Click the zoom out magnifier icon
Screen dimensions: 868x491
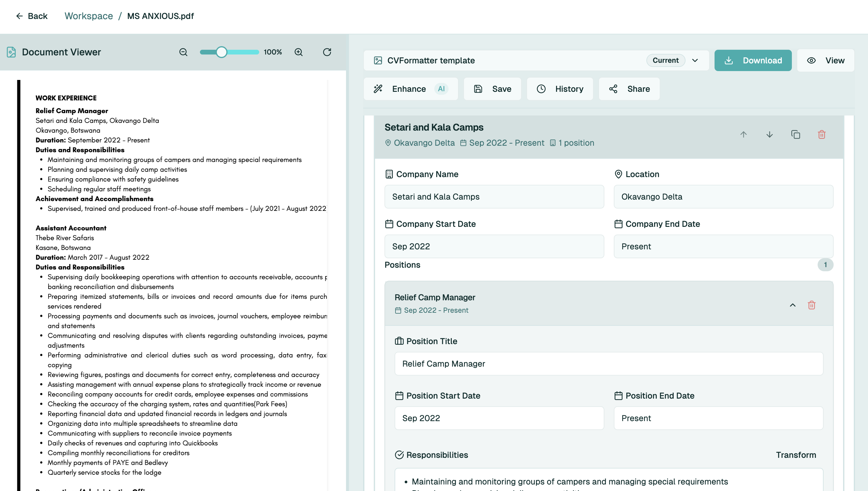tap(183, 52)
